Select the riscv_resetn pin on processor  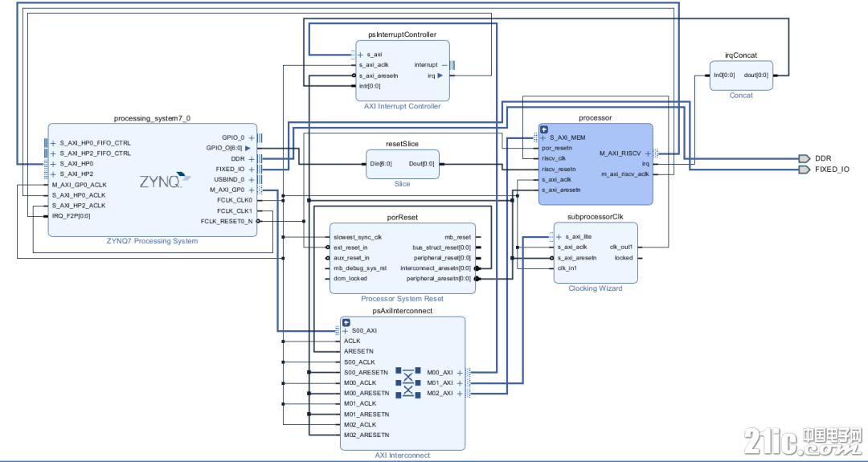click(559, 170)
